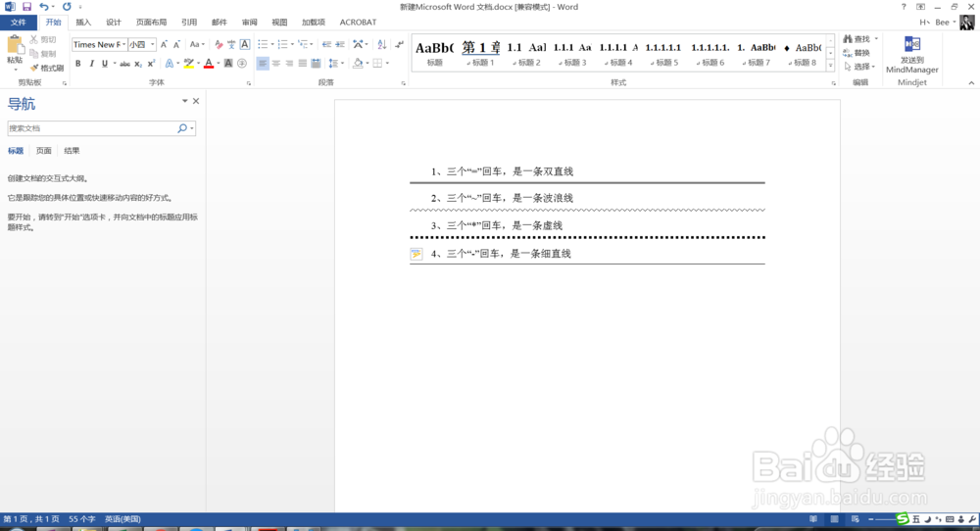
Task: Switch to the References (引用) tab
Action: 189,23
